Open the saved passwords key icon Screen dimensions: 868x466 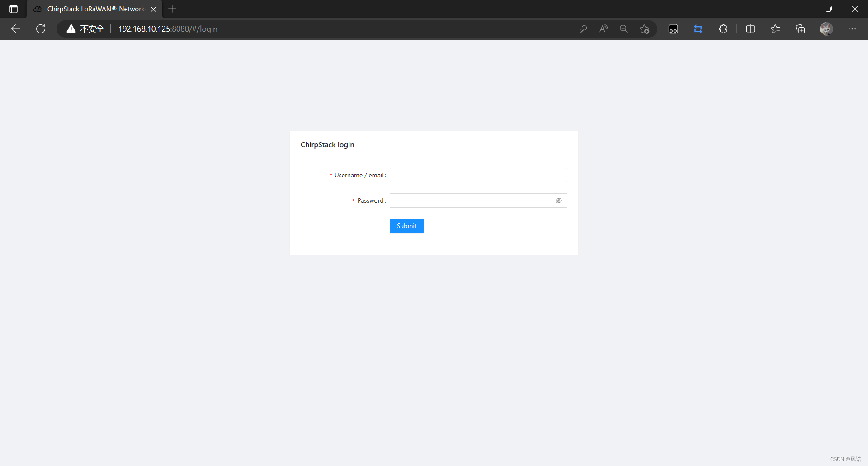pos(583,29)
